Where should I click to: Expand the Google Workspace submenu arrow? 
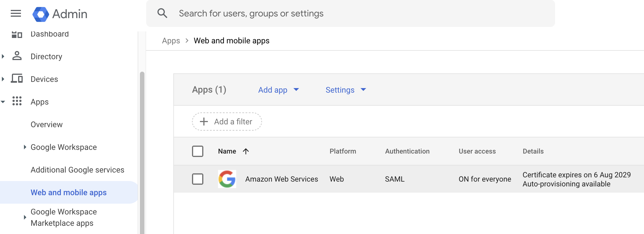[25, 147]
